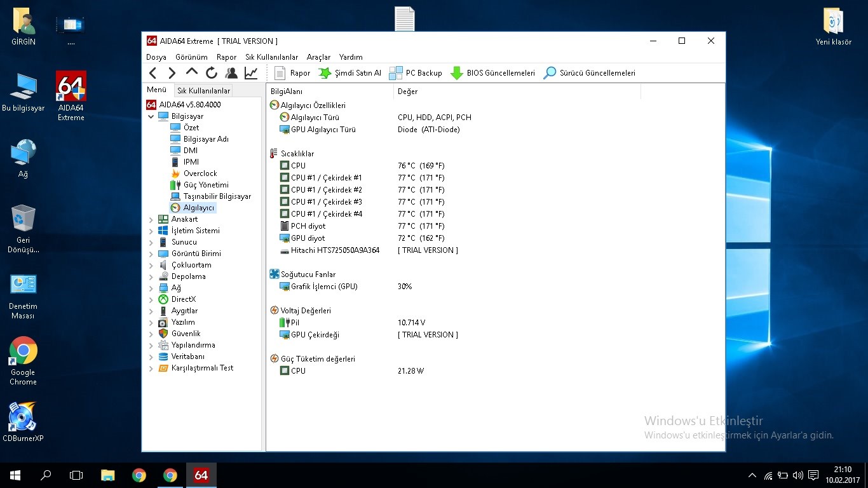The image size is (868, 488).
Task: Collapse the Bilgisayar tree node
Action: point(151,117)
